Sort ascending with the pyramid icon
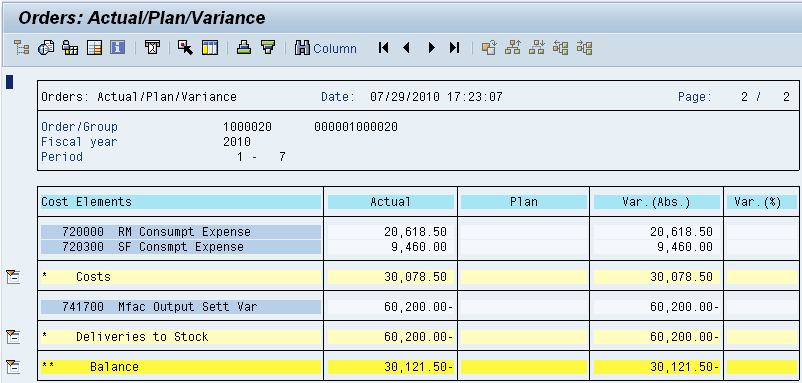Screen dimensions: 802x383 pyautogui.click(x=244, y=48)
